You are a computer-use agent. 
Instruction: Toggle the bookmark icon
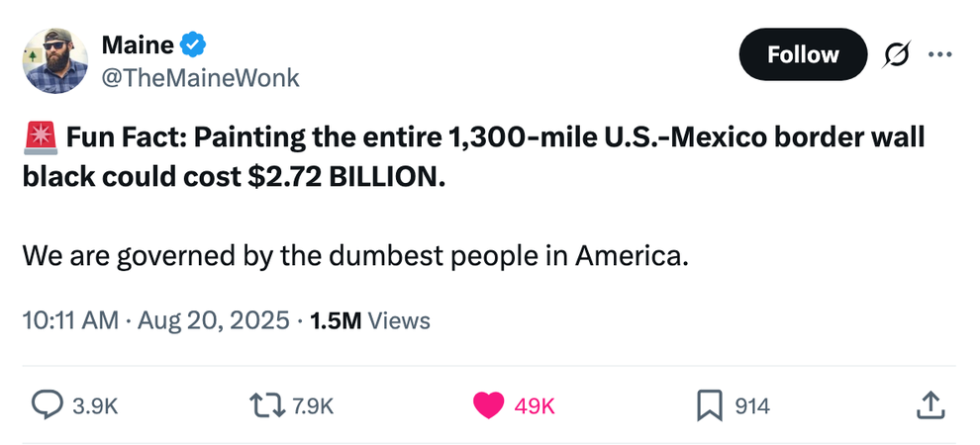click(x=709, y=404)
